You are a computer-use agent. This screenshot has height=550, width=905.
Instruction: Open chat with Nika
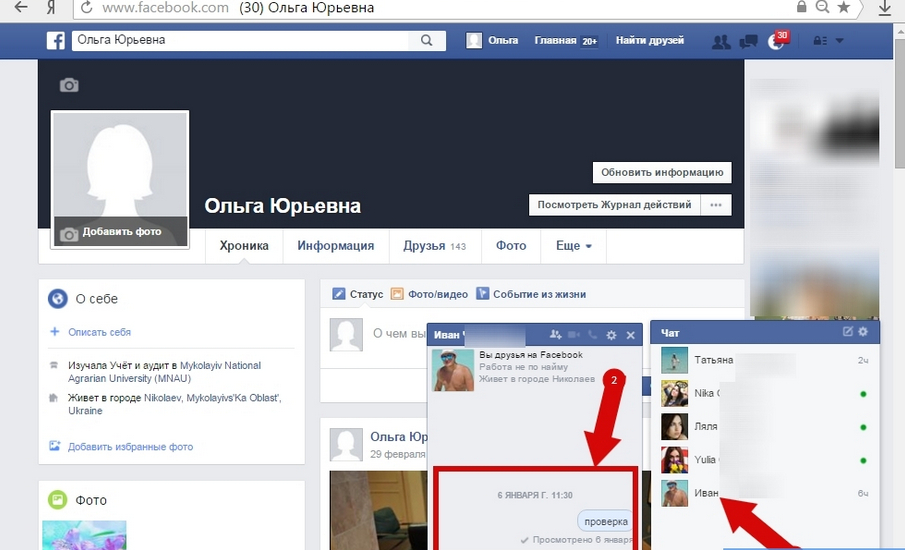point(765,394)
